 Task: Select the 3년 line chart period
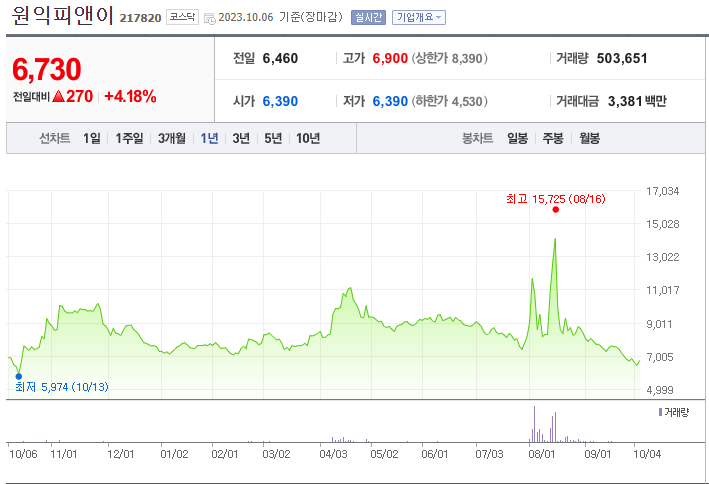click(241, 138)
